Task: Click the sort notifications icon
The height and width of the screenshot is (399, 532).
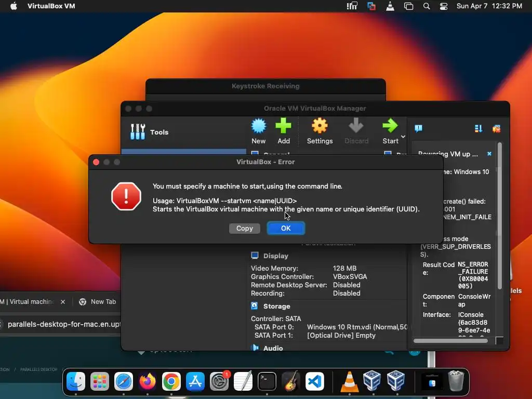Action: pyautogui.click(x=478, y=129)
